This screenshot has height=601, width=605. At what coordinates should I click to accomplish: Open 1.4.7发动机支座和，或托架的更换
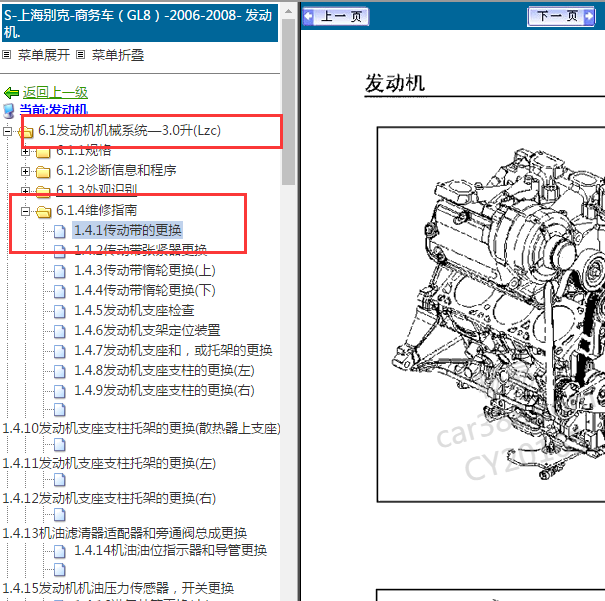pos(173,351)
